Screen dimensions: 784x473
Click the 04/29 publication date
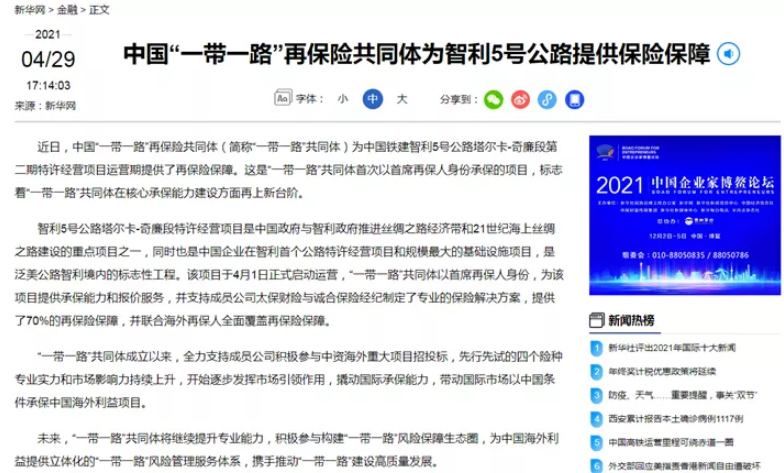[x=48, y=60]
